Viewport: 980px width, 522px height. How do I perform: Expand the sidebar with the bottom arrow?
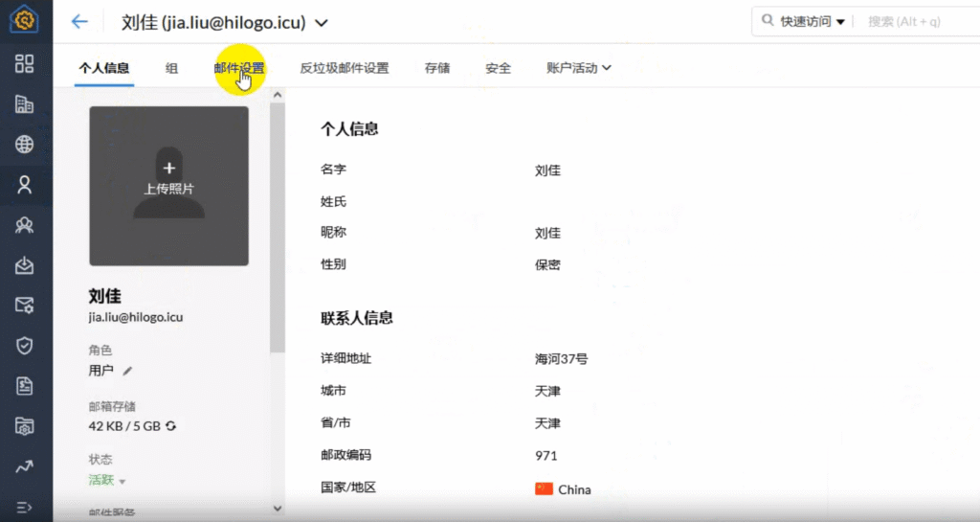tap(25, 506)
